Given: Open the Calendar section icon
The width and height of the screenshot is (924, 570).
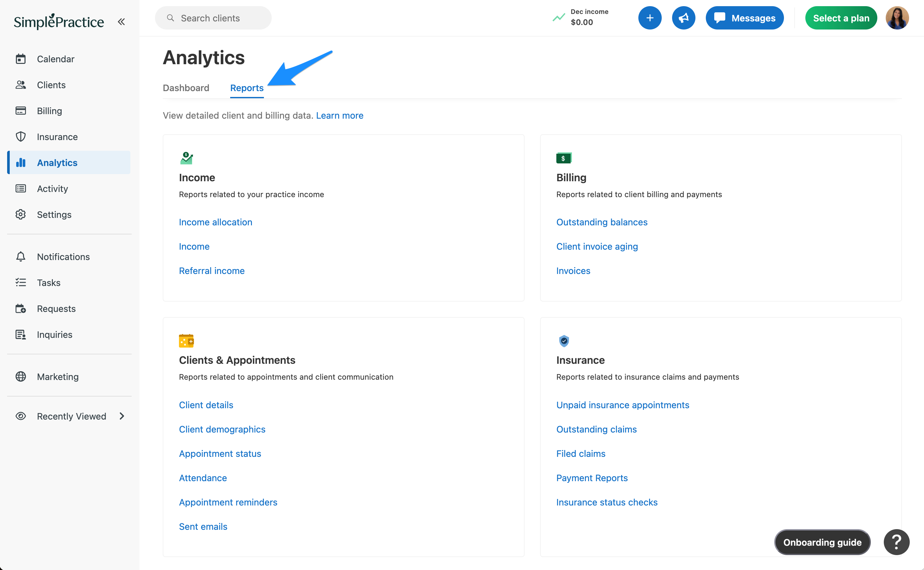Looking at the screenshot, I should pyautogui.click(x=21, y=59).
